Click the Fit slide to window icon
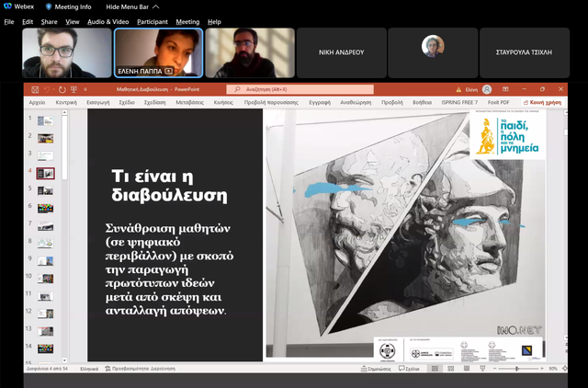The height and width of the screenshot is (388, 588). (x=564, y=369)
